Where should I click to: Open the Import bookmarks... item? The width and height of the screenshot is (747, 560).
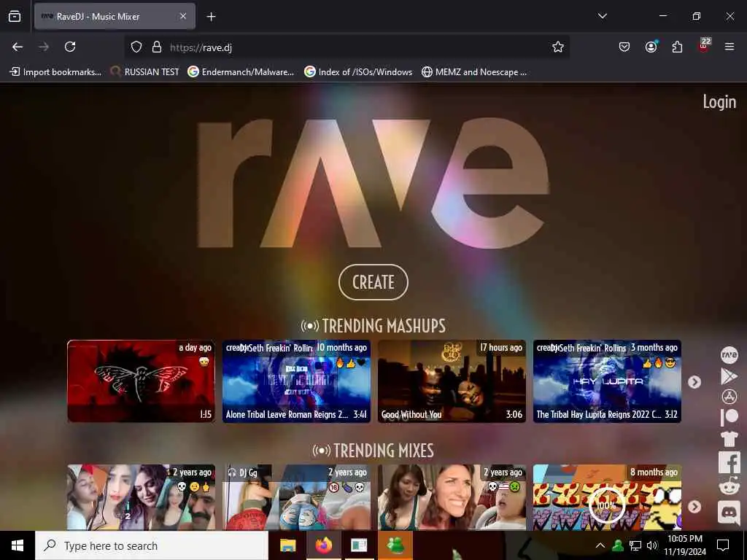(55, 72)
